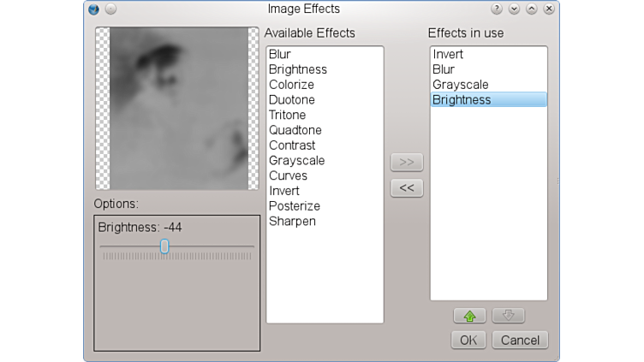The image size is (644, 362).
Task: Click the help question mark icon
Action: point(497,9)
